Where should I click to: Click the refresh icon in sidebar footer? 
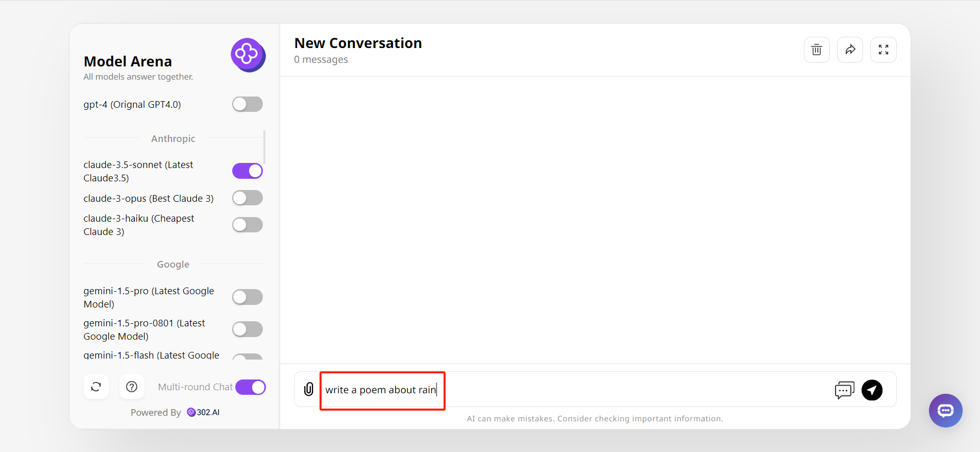96,387
